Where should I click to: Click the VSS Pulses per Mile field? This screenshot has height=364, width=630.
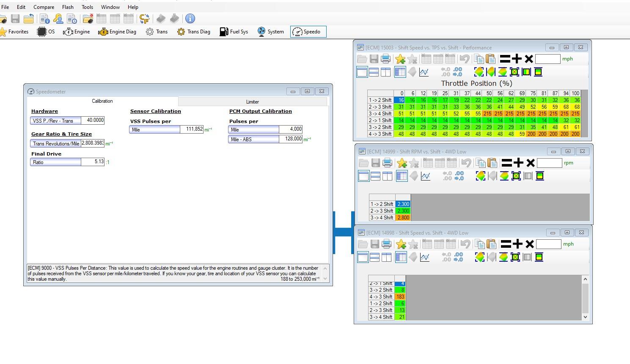click(192, 129)
